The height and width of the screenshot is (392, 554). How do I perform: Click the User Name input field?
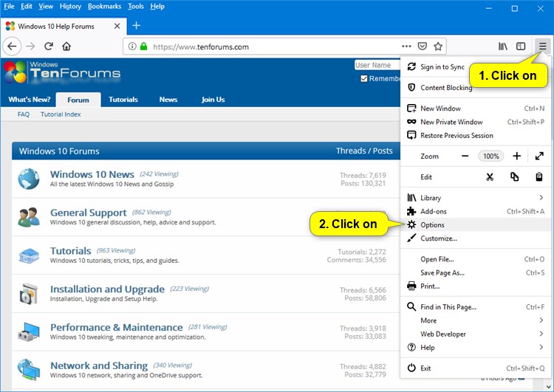tap(377, 65)
